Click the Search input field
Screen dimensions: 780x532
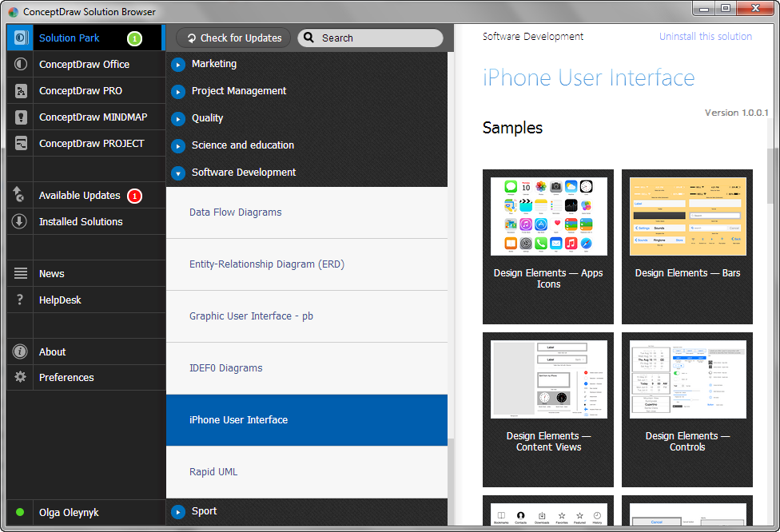370,38
